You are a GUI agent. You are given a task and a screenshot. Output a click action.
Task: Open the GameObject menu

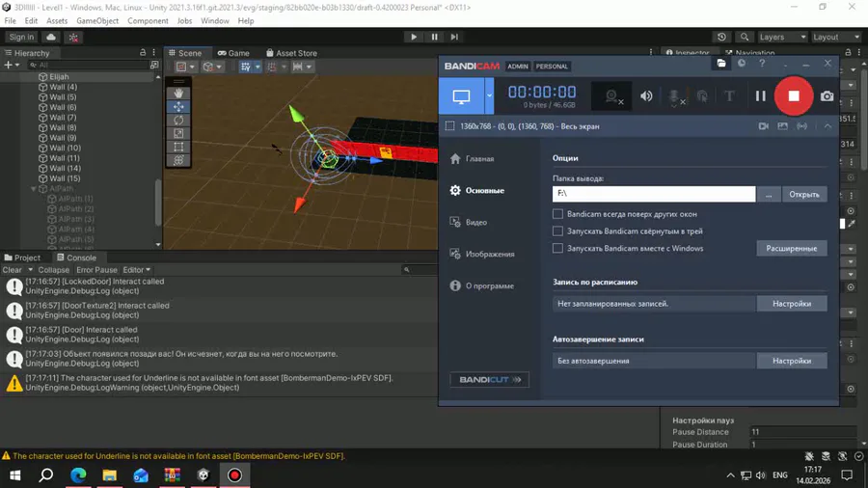tap(97, 21)
